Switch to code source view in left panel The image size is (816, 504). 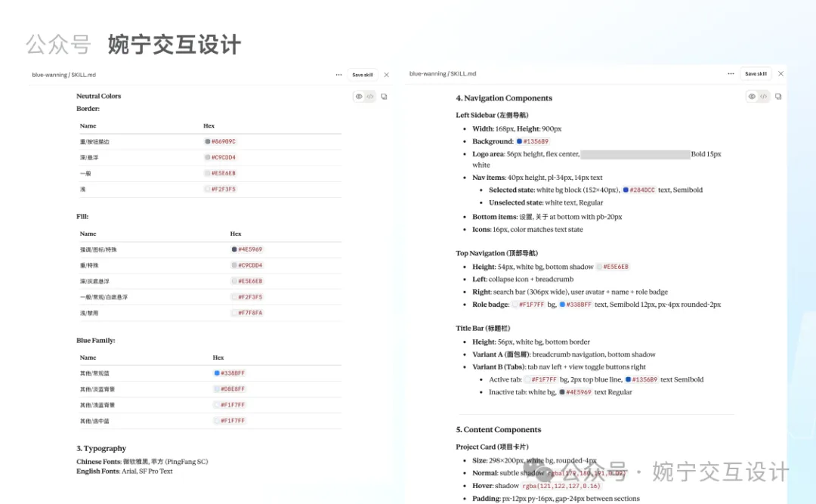(370, 97)
